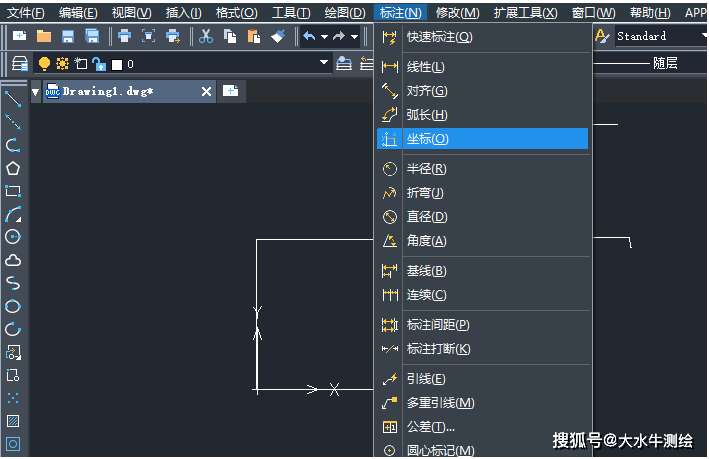This screenshot has height=459, width=709.
Task: Select the Spline tool
Action: [x=13, y=284]
